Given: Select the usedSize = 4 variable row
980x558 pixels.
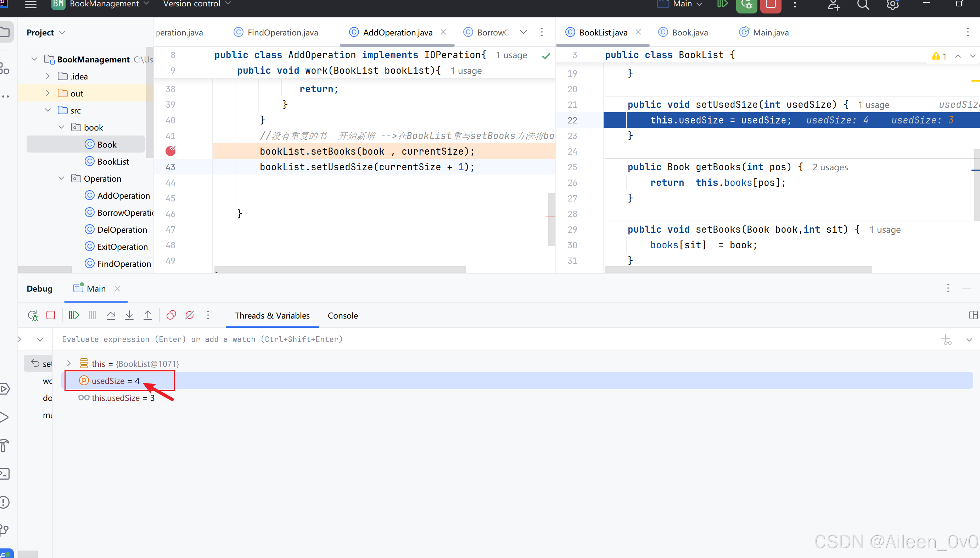Looking at the screenshot, I should (x=517, y=381).
